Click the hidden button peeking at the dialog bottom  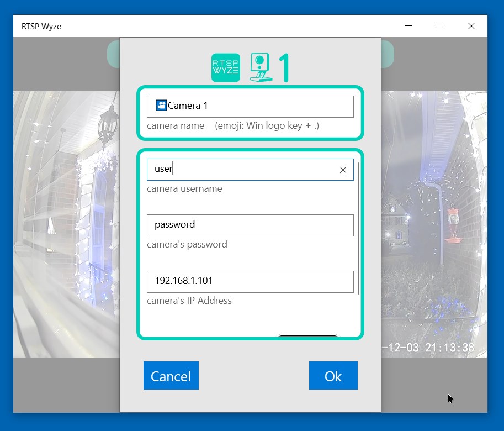click(x=308, y=336)
